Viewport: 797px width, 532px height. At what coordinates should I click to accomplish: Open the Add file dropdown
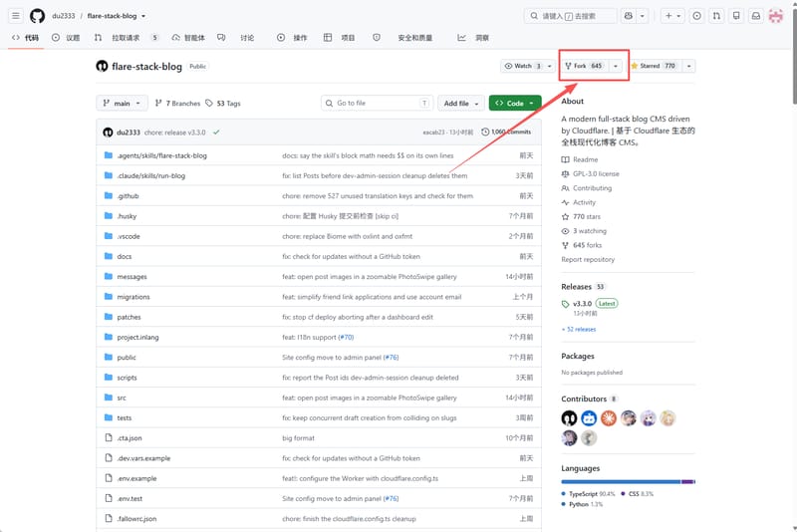461,104
